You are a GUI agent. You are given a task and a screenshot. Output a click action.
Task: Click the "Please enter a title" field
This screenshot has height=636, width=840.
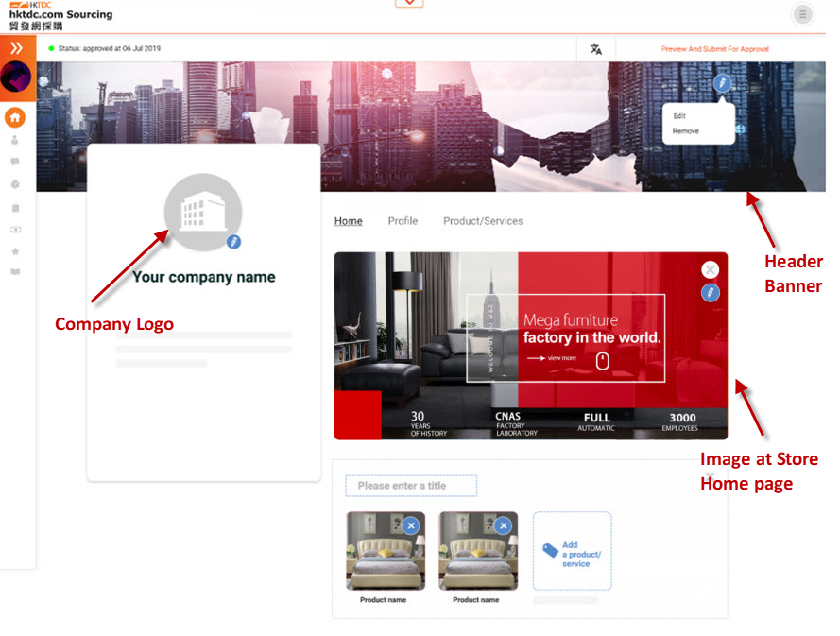(411, 486)
